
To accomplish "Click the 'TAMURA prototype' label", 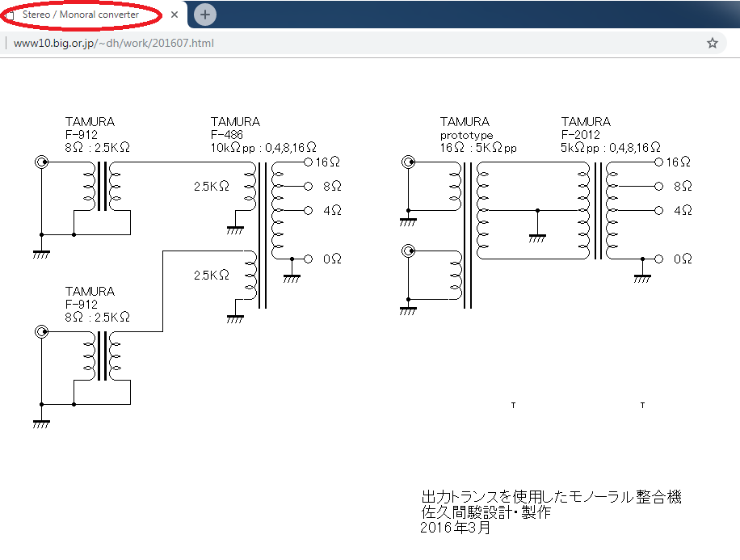I will (x=466, y=128).
